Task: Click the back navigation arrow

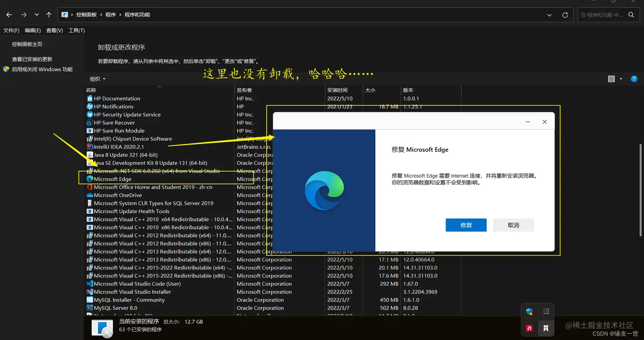Action: pos(9,14)
